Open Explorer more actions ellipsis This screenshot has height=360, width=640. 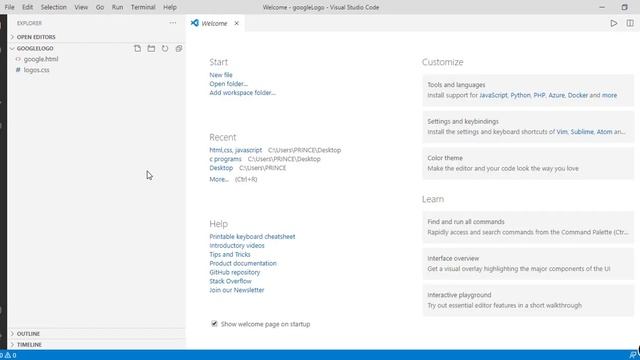[x=173, y=23]
